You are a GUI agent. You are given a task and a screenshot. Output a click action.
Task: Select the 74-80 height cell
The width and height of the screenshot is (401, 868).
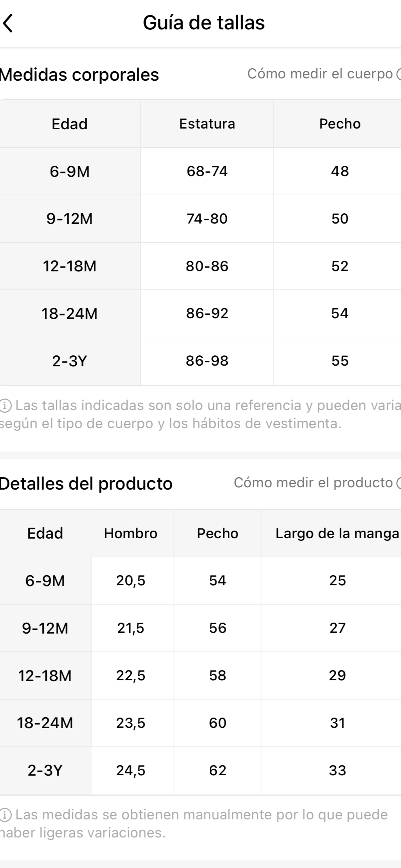tap(207, 219)
